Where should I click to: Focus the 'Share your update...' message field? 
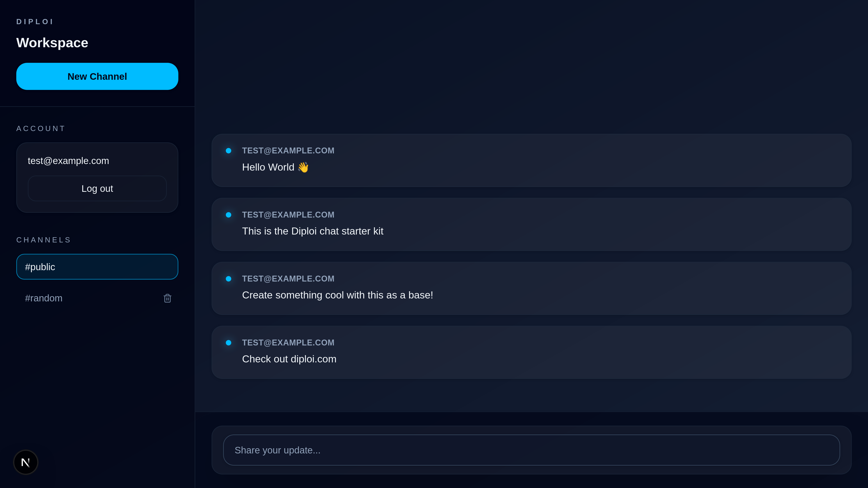click(531, 450)
